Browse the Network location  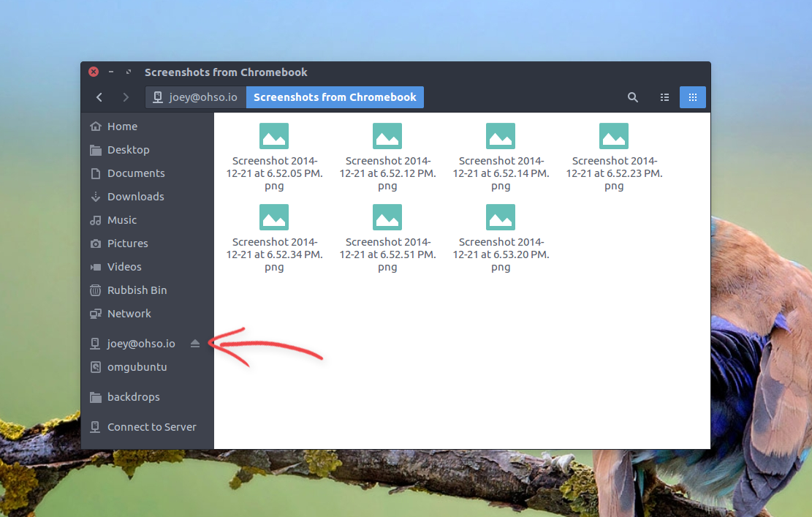[x=129, y=314]
